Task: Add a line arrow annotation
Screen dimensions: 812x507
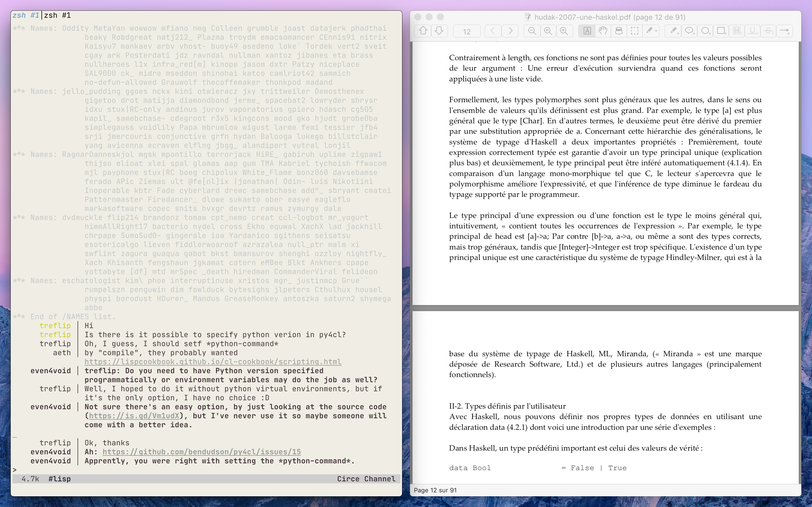Action: point(784,31)
